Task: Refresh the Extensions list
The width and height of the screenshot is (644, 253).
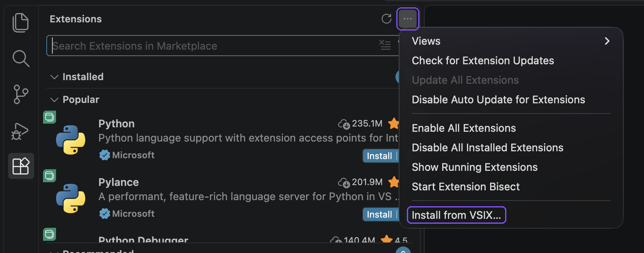Action: 387,19
